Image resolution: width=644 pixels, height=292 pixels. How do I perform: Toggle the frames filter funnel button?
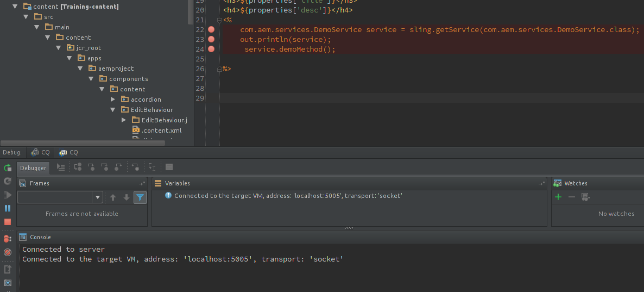(140, 197)
